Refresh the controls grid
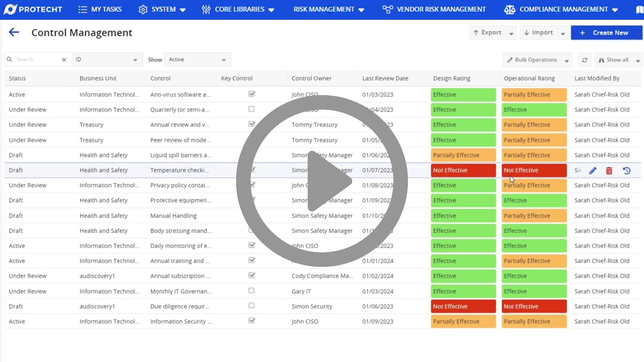 585,60
